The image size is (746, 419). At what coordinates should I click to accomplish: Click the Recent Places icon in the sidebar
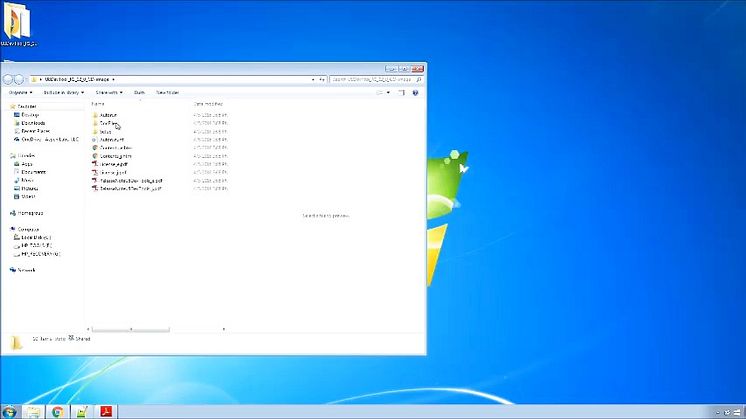(17, 131)
